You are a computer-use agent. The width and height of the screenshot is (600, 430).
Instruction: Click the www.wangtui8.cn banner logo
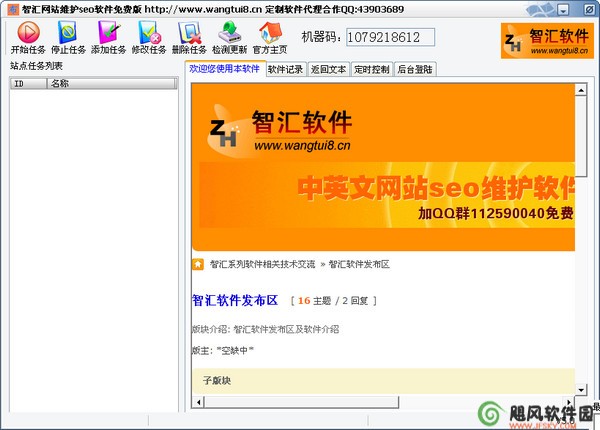(280, 130)
